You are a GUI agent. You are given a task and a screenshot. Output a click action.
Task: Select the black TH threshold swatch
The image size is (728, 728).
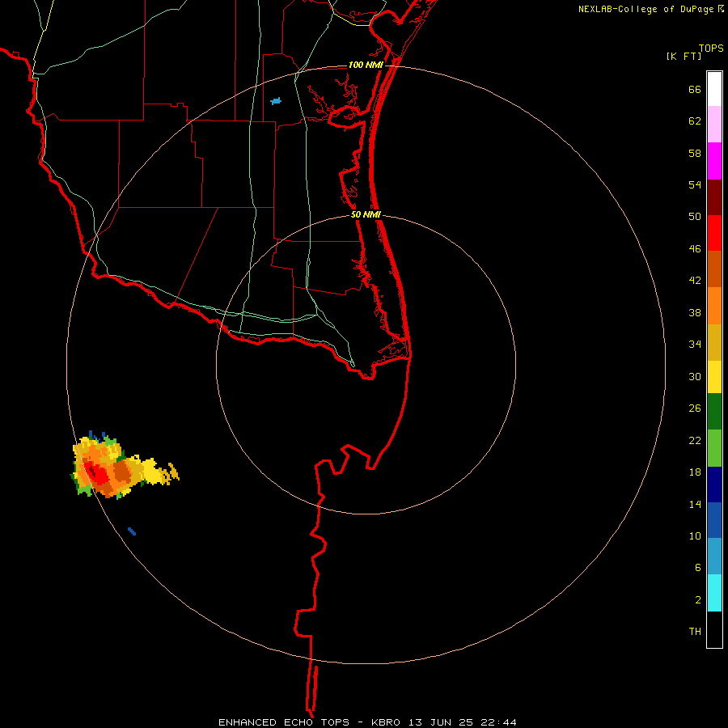[714, 629]
